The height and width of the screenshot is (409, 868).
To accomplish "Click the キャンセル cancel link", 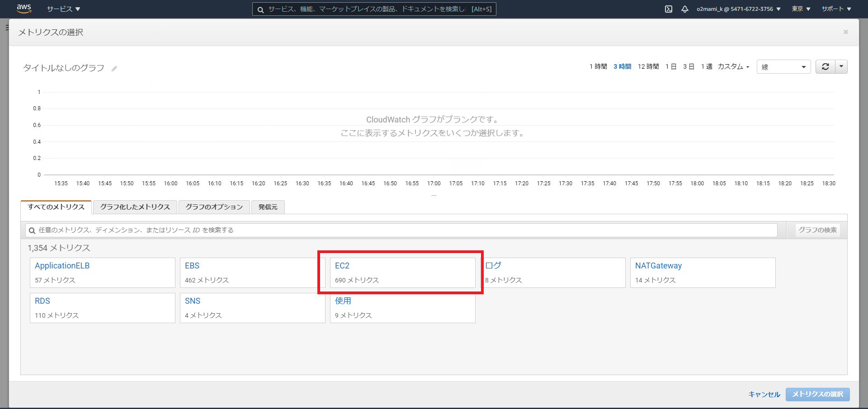I will (764, 395).
